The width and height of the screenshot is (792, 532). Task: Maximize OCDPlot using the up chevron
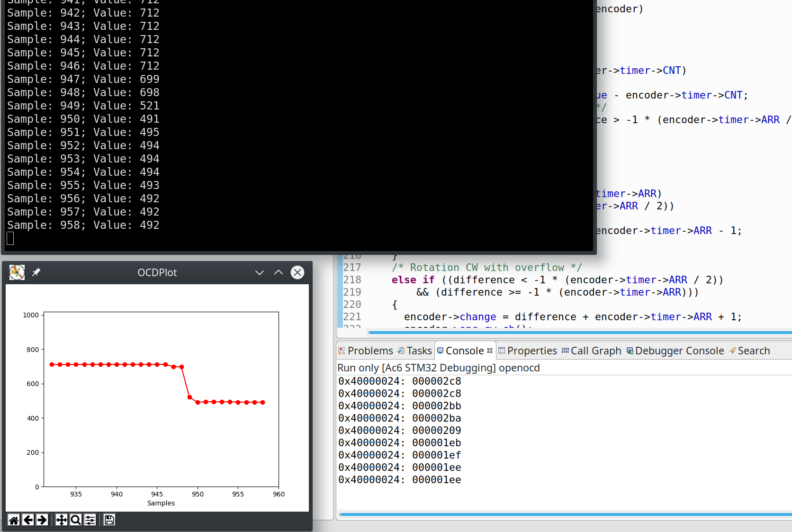(x=279, y=272)
